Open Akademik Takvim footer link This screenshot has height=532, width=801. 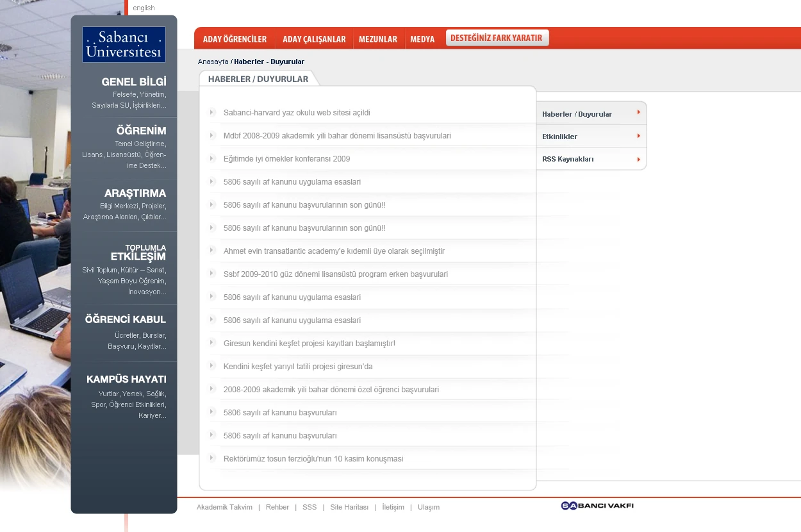(224, 507)
